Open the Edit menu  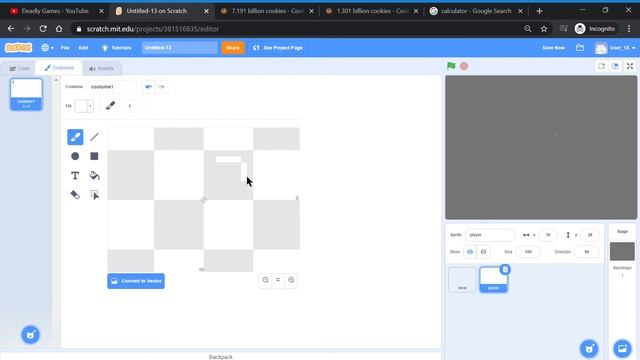pos(83,48)
